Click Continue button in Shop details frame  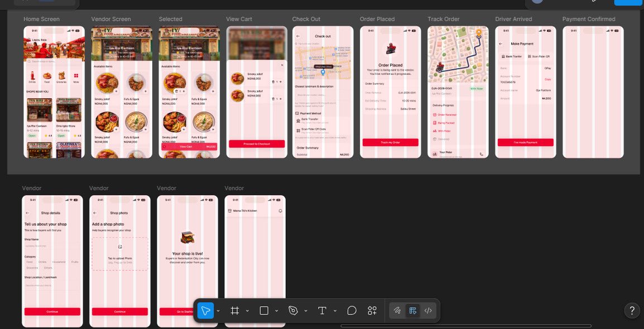[52, 312]
